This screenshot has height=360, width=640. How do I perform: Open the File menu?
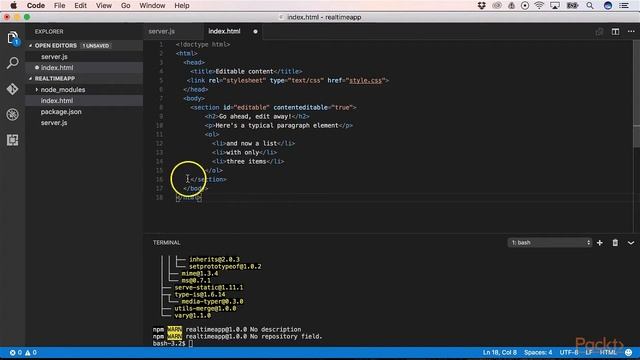(x=60, y=5)
